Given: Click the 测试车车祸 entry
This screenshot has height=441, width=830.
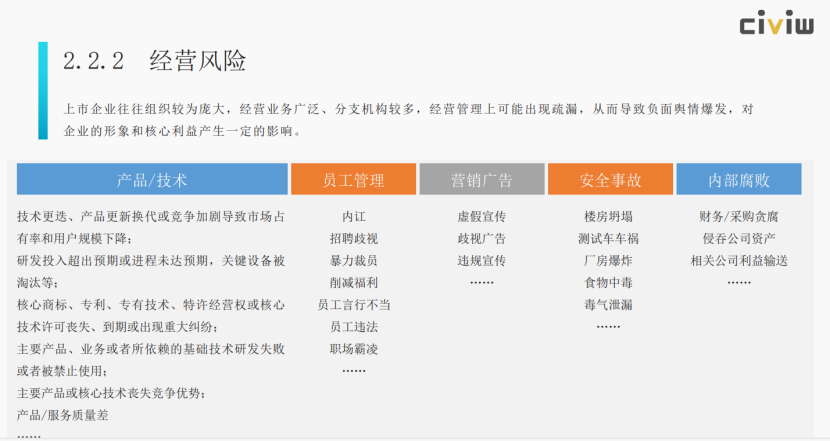Looking at the screenshot, I should (608, 238).
